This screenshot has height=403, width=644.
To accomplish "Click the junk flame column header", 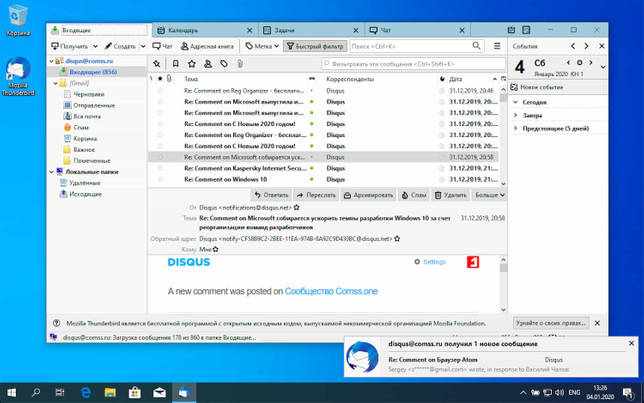I will pos(442,78).
